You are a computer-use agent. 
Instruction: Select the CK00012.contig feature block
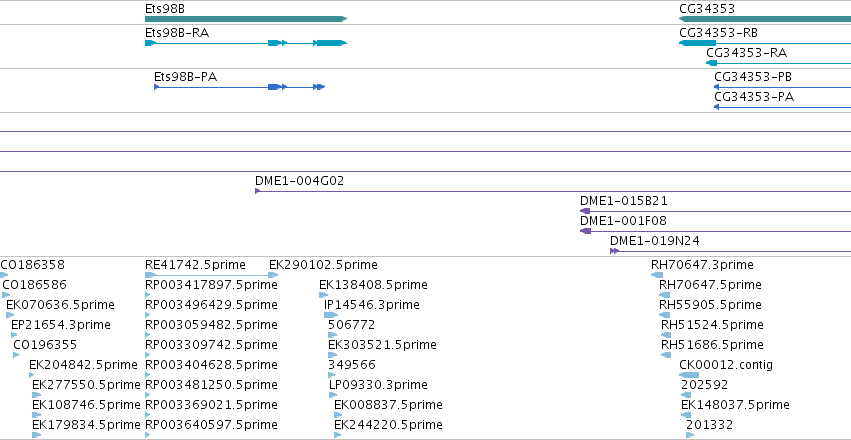[x=689, y=375]
